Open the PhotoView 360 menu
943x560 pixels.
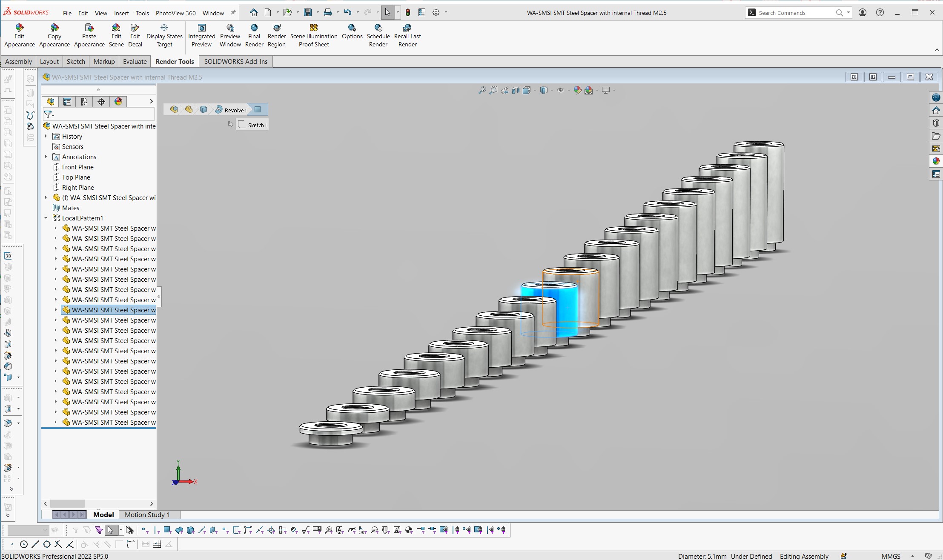pos(175,13)
